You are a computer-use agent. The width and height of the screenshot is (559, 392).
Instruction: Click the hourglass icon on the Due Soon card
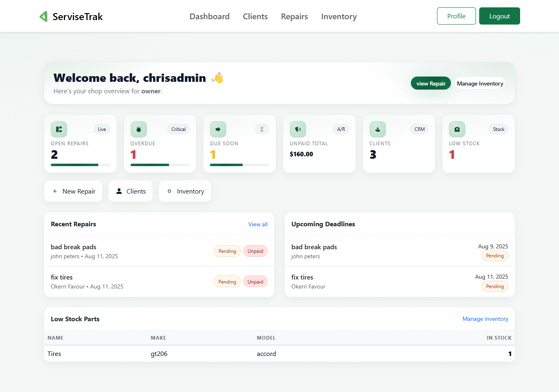pos(262,129)
